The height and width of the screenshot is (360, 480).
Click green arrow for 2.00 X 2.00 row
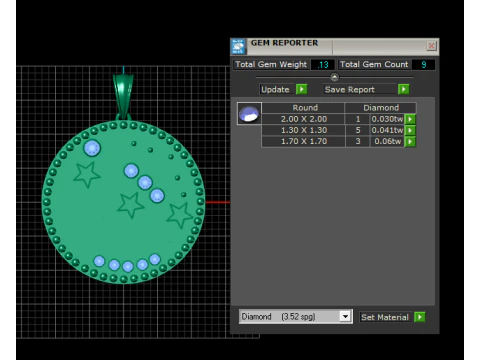coord(410,119)
